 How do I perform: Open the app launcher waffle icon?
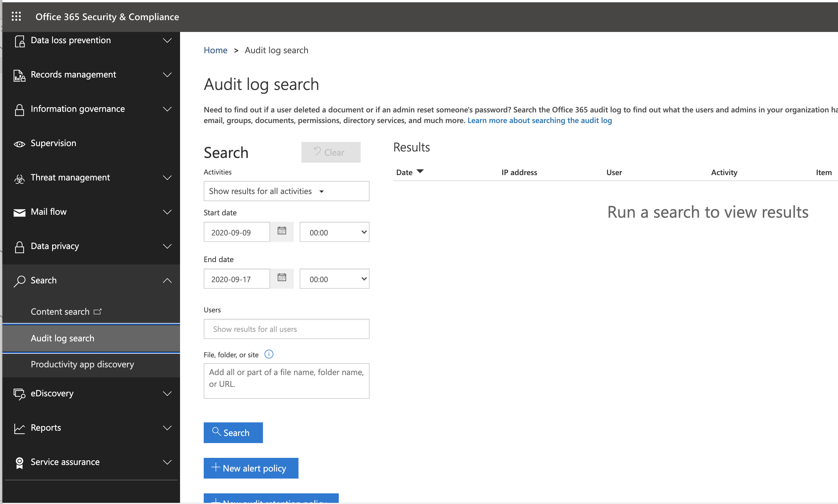tap(16, 16)
